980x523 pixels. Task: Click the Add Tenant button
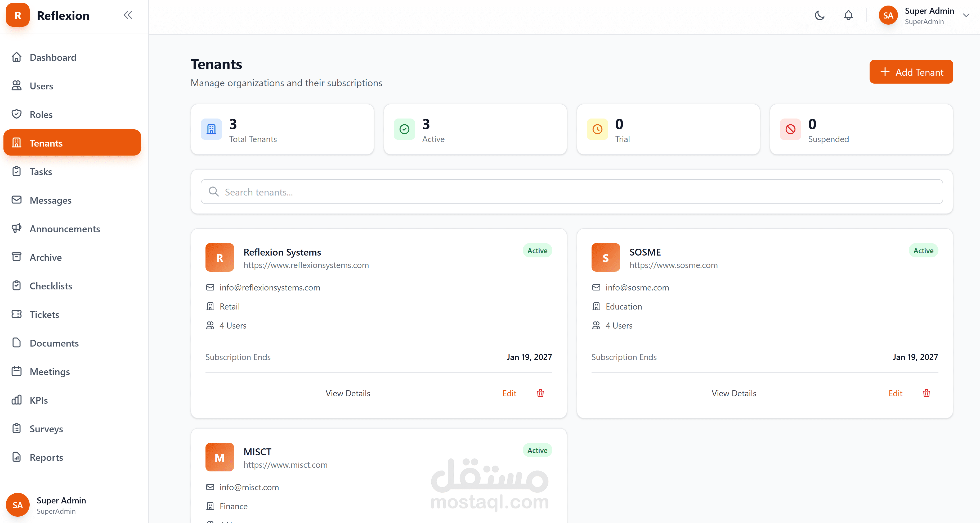coord(911,72)
